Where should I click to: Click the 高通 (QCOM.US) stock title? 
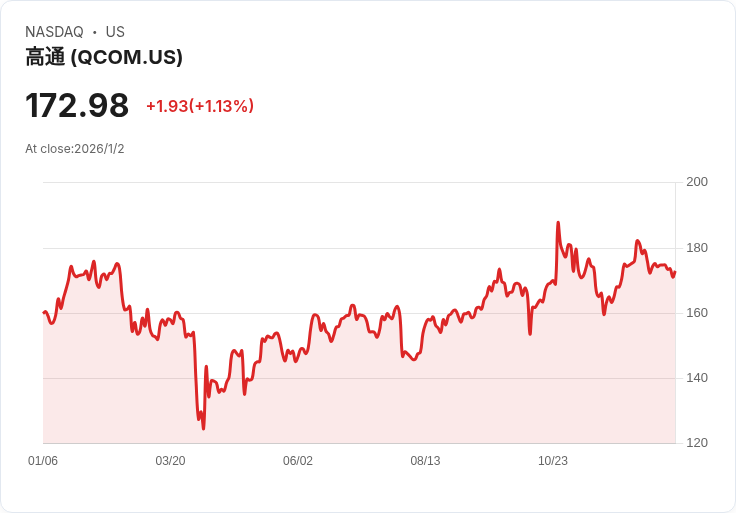click(x=104, y=57)
